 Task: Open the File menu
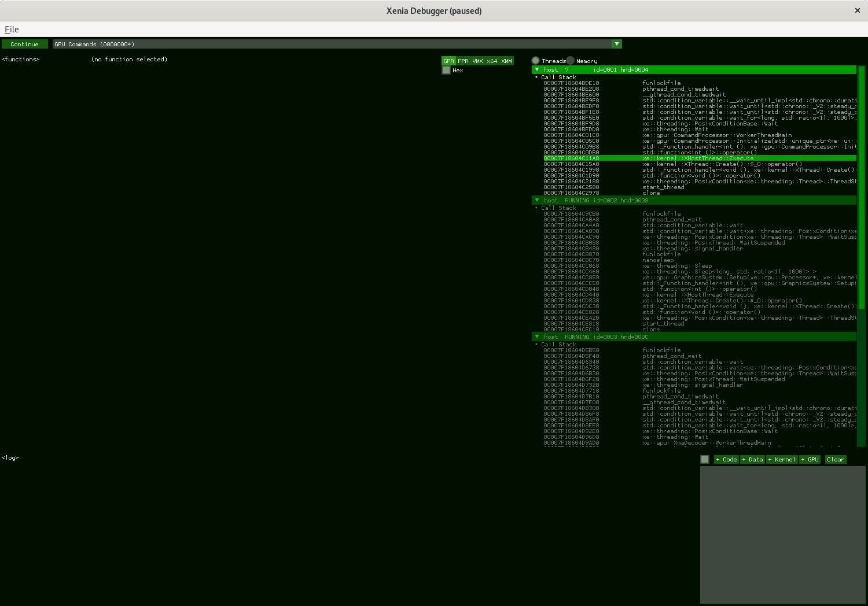tap(12, 29)
